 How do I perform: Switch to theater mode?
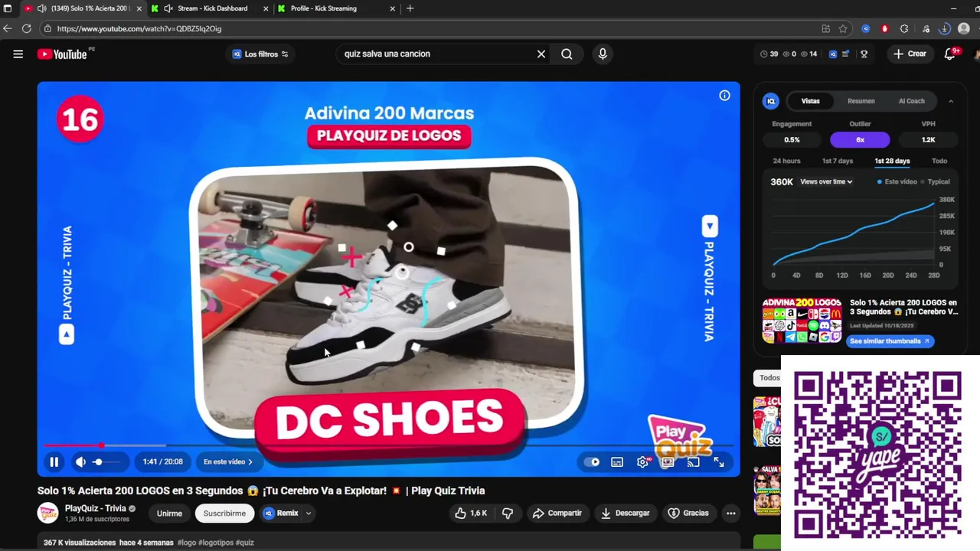coord(668,462)
